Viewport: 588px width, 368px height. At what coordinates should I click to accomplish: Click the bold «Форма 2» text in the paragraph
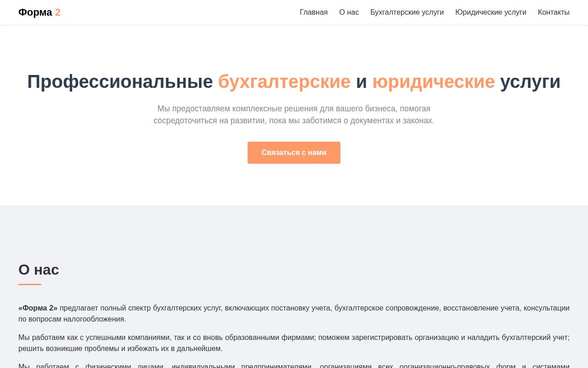pyautogui.click(x=38, y=308)
